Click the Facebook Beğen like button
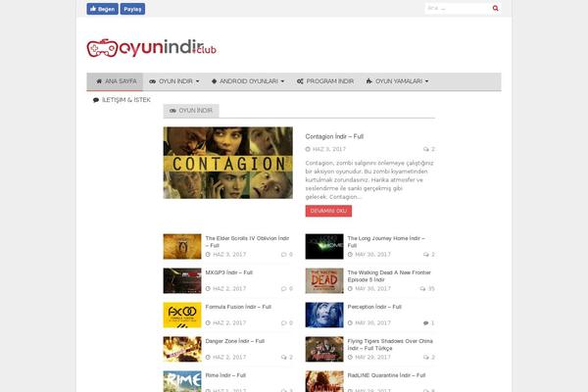588x392 pixels. pos(102,9)
